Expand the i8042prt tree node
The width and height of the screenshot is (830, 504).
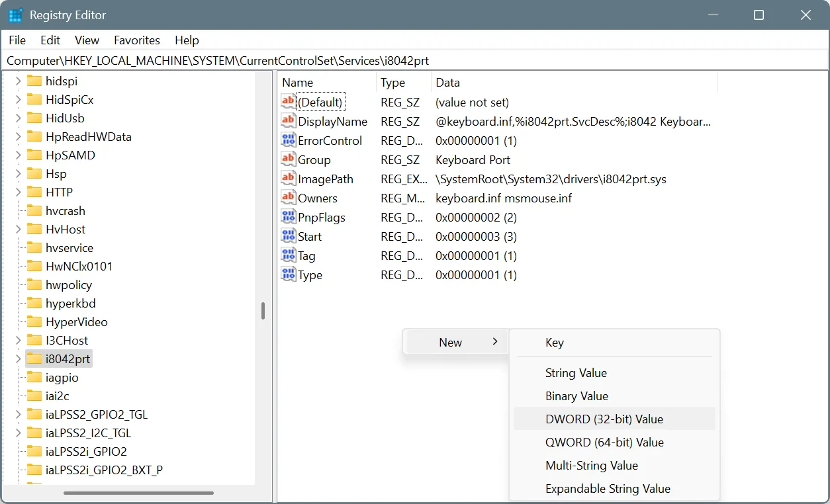[18, 358]
